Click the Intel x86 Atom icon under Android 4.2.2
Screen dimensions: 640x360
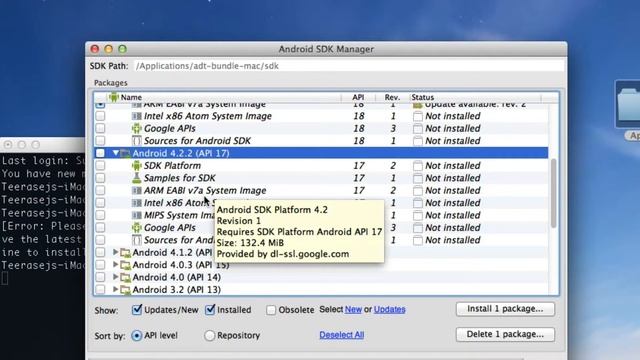[137, 203]
